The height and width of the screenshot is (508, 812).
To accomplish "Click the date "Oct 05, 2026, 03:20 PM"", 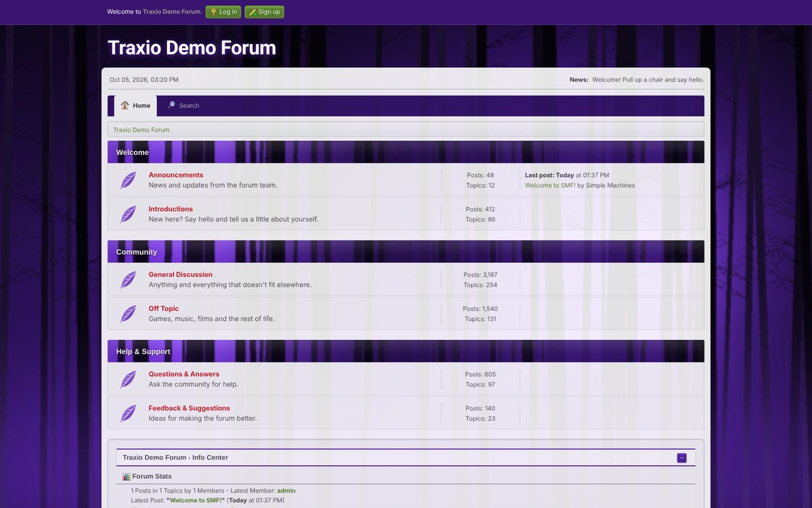I will click(x=144, y=79).
